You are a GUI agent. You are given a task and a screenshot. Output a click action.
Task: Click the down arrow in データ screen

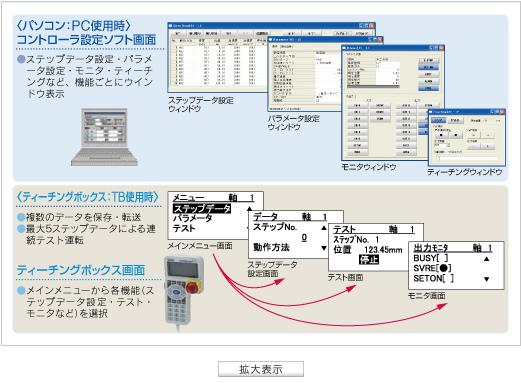pyautogui.click(x=323, y=248)
